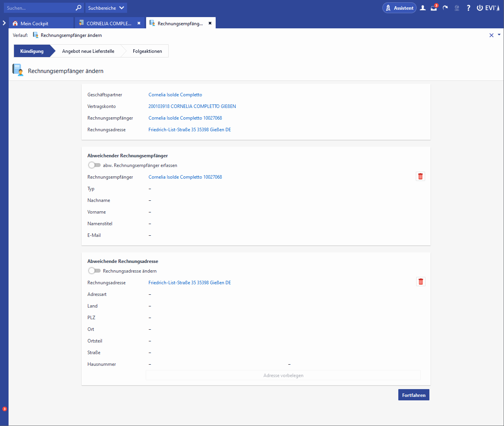504x426 pixels.
Task: Open help via the question mark icon
Action: pos(468,8)
